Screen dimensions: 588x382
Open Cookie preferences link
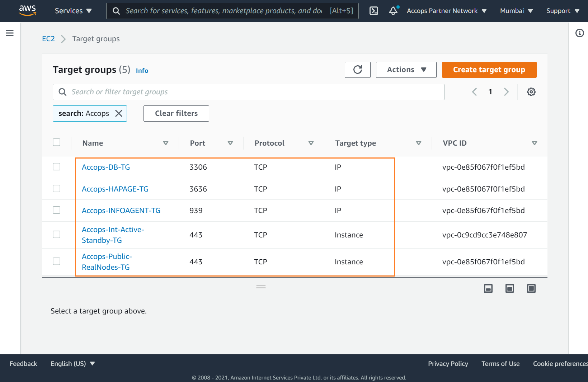pyautogui.click(x=560, y=364)
